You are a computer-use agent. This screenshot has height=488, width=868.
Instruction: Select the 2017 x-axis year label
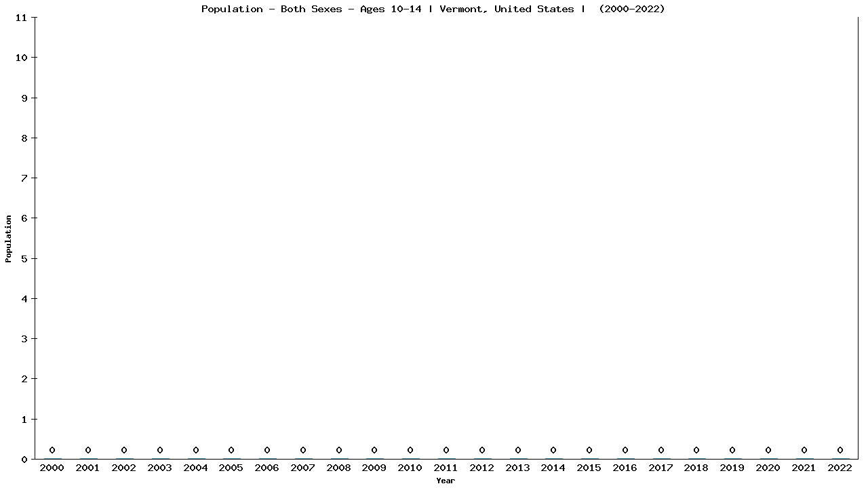(661, 468)
